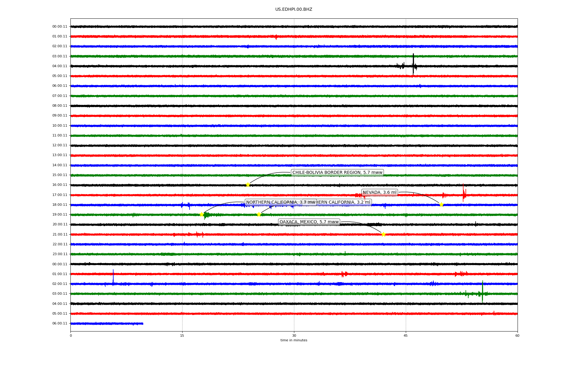The height and width of the screenshot is (368, 588).
Task: Click the 'time in minutes' axis label
Action: (294, 340)
